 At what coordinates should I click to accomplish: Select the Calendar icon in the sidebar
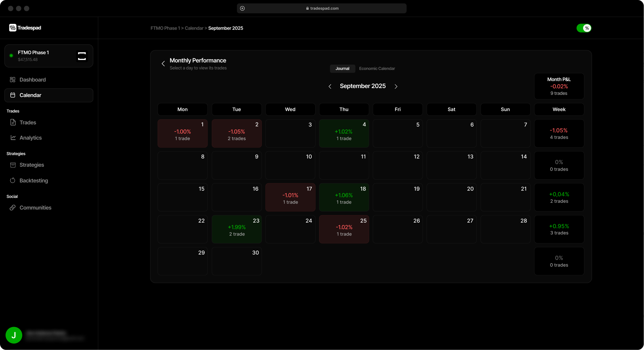(x=13, y=95)
